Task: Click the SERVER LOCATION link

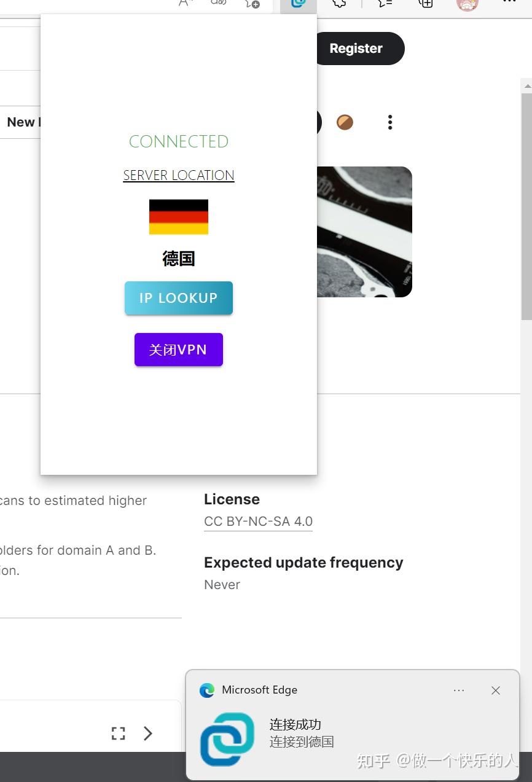Action: 179,176
